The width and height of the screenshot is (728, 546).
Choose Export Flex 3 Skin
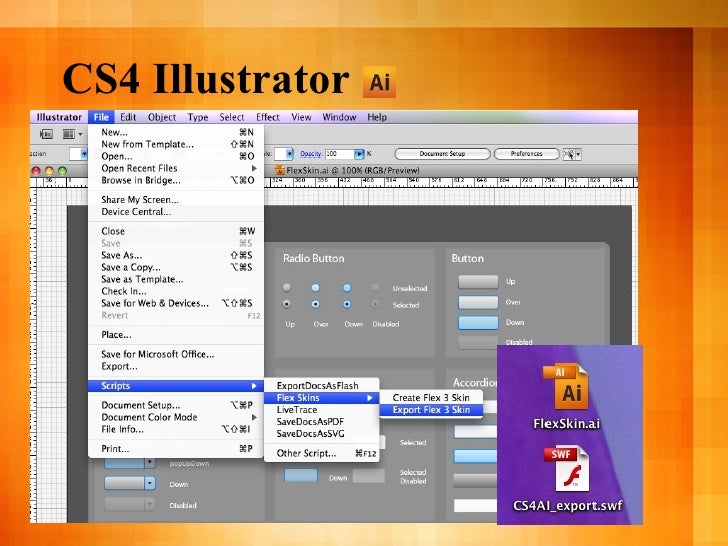pyautogui.click(x=431, y=410)
